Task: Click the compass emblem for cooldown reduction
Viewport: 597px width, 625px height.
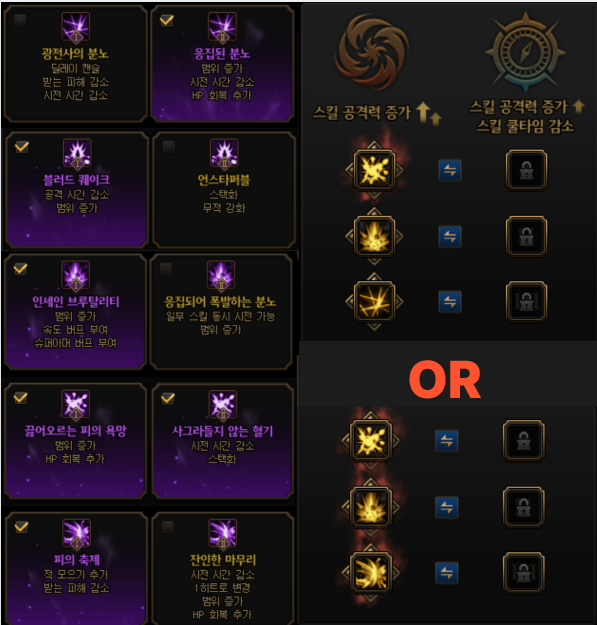Action: click(525, 49)
